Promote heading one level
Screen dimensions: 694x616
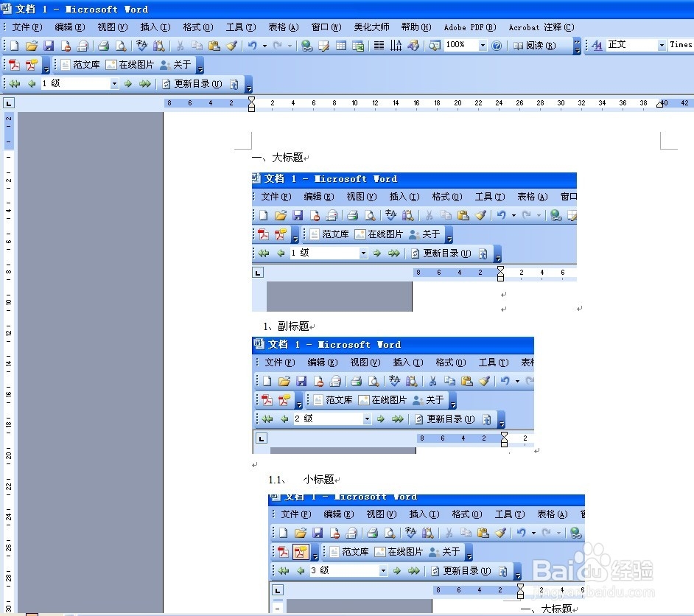tap(32, 84)
